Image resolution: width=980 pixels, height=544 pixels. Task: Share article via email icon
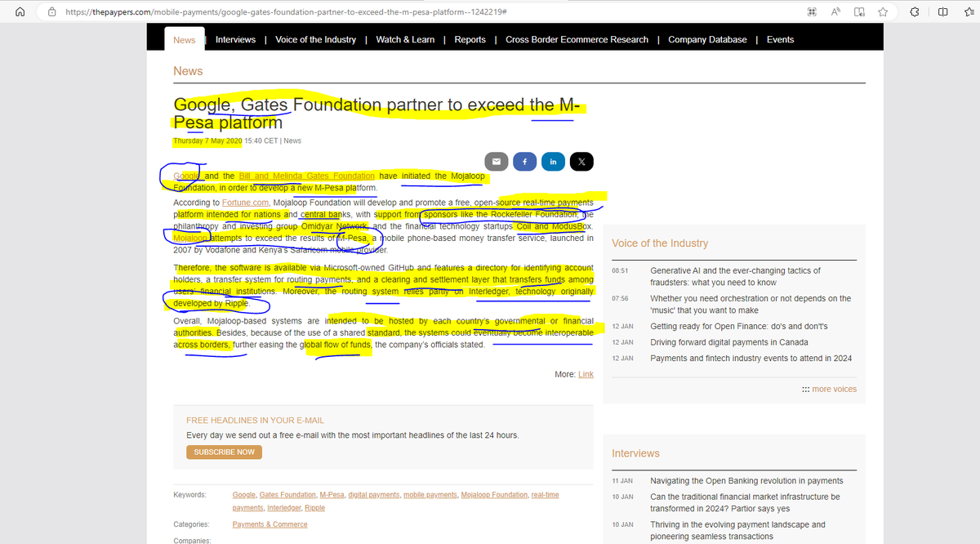pyautogui.click(x=496, y=162)
